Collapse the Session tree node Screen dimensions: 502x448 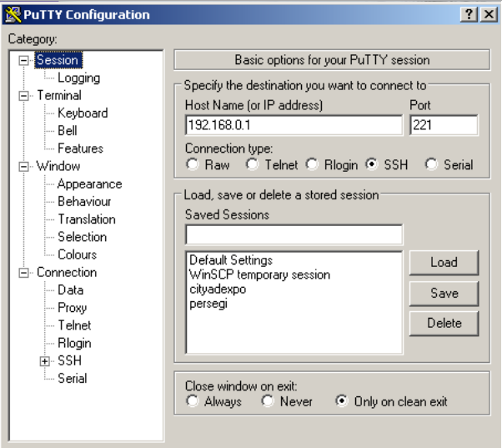(23, 61)
